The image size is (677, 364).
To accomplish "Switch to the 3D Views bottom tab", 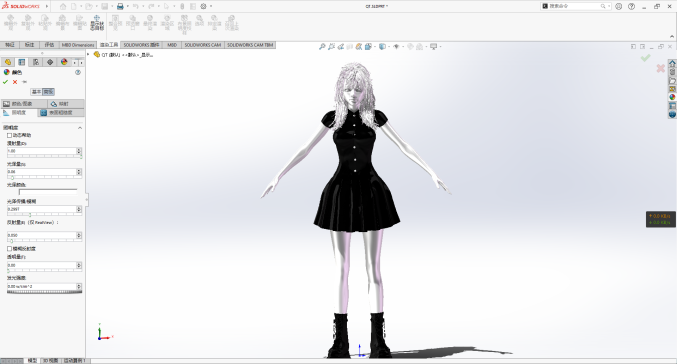I will [51, 361].
